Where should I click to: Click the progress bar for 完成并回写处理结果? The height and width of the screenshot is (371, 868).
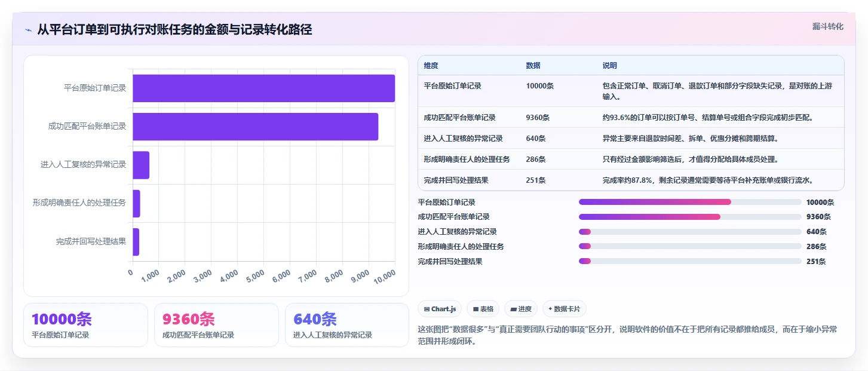[x=690, y=261]
